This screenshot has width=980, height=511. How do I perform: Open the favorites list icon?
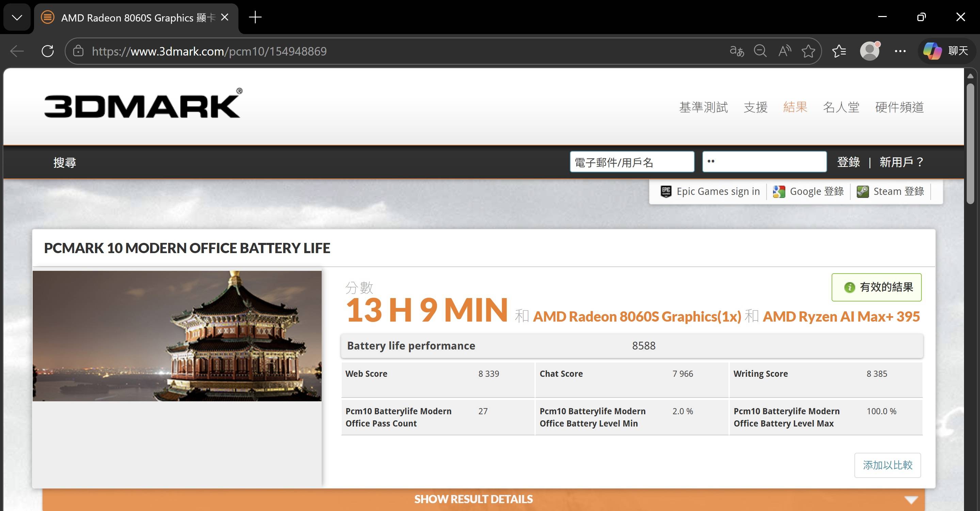click(x=839, y=51)
